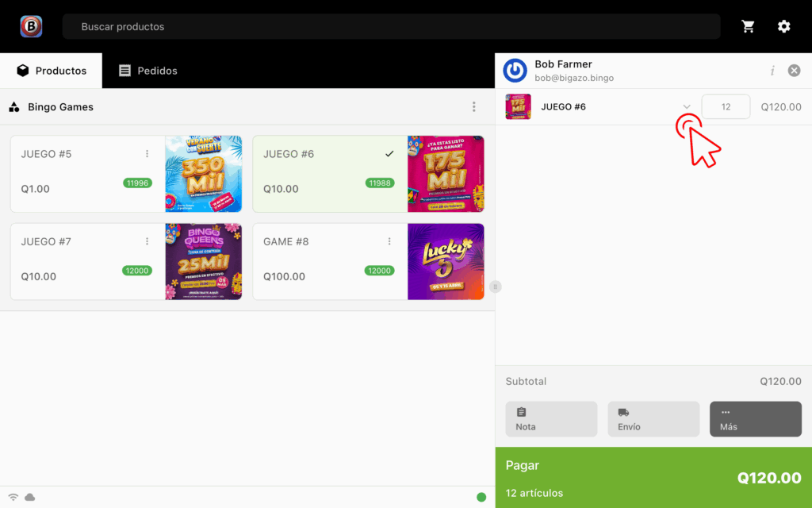The width and height of the screenshot is (812, 508).
Task: Open settings gear icon
Action: [784, 26]
